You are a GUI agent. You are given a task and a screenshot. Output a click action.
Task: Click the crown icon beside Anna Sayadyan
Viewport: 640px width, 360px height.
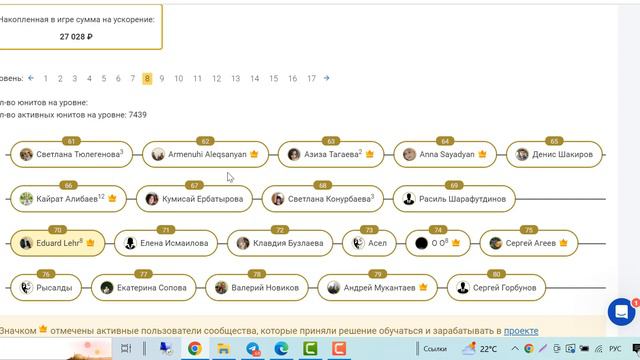[482, 154]
